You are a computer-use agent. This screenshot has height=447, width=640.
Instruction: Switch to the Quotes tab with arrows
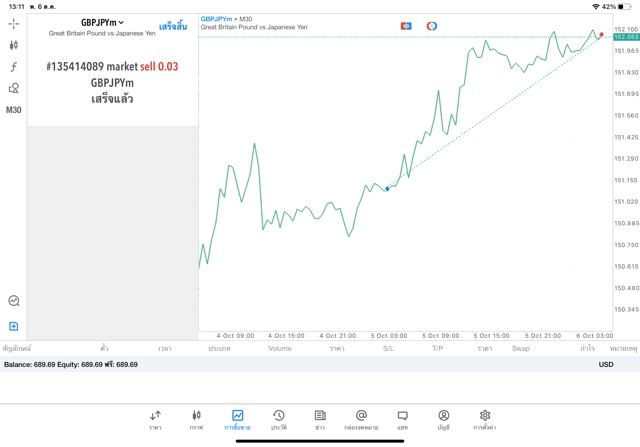(155, 419)
